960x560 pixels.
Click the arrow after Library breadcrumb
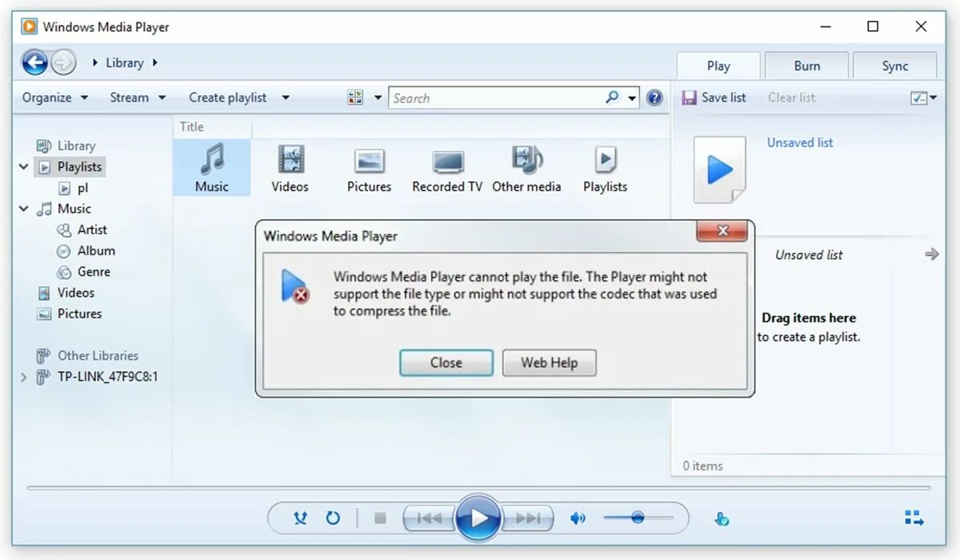(x=155, y=62)
